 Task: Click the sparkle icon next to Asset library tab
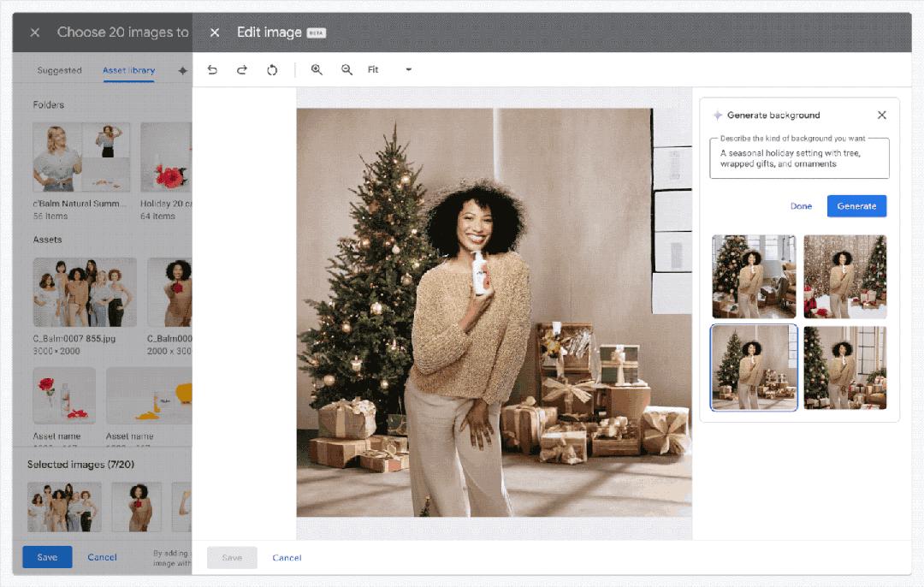(x=183, y=71)
